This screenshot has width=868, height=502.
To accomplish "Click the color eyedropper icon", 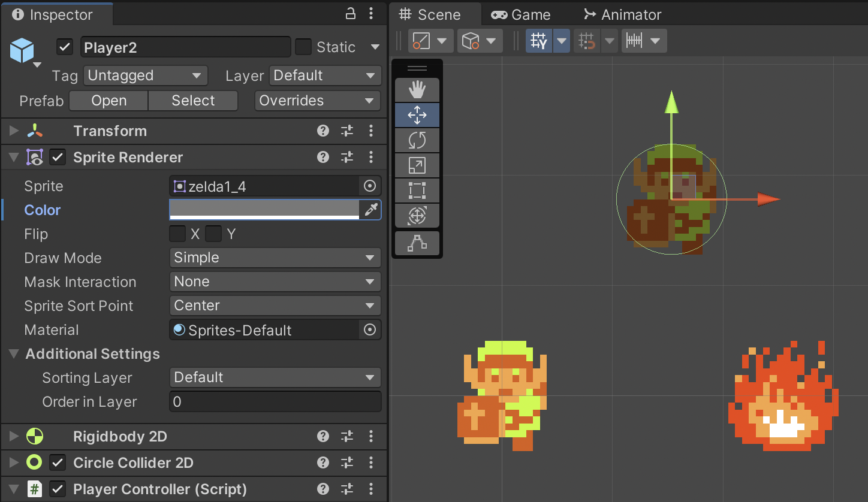I will (371, 210).
